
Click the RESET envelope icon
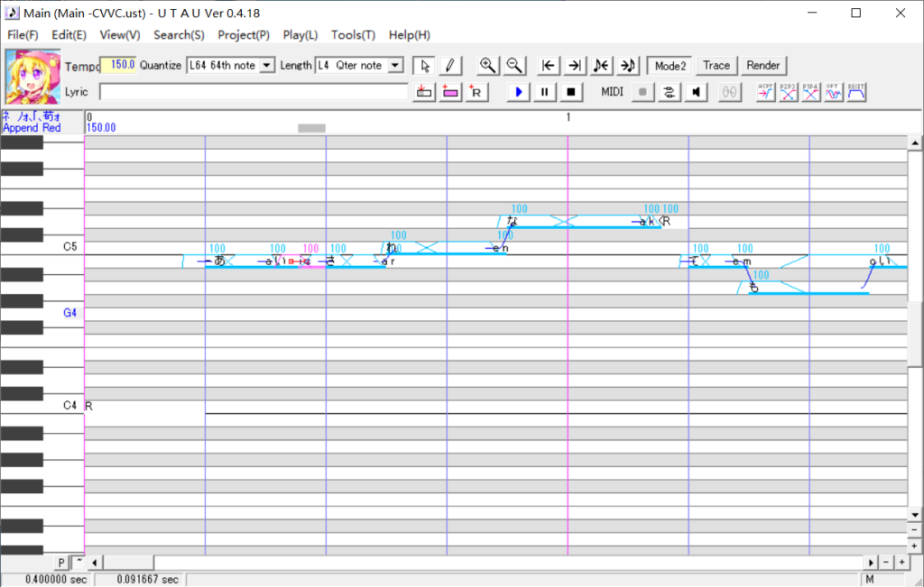pyautogui.click(x=856, y=92)
